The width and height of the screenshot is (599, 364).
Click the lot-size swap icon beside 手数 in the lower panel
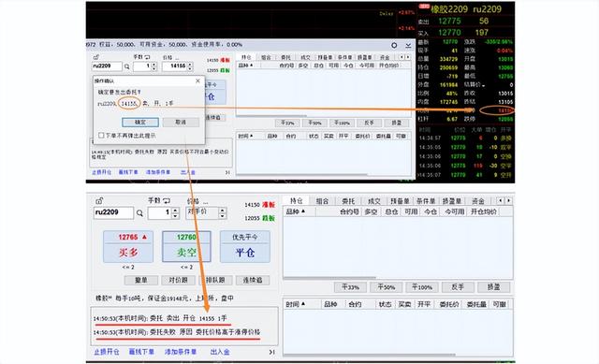point(167,200)
